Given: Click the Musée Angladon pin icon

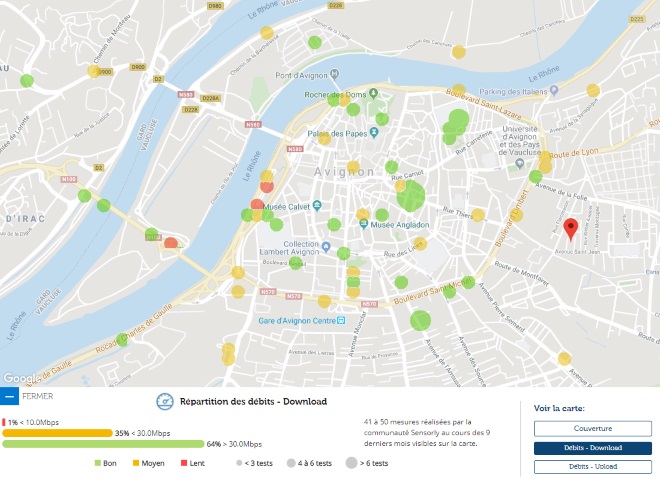Looking at the screenshot, I should tap(364, 224).
